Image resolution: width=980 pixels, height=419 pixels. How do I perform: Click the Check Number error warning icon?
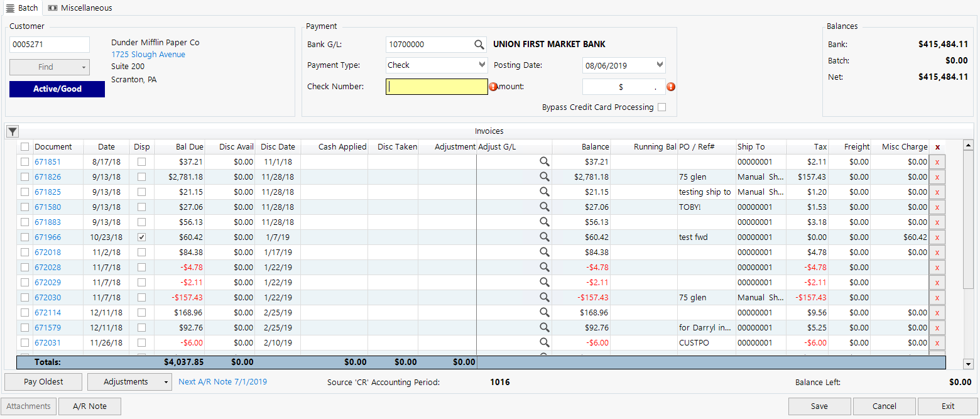point(493,87)
